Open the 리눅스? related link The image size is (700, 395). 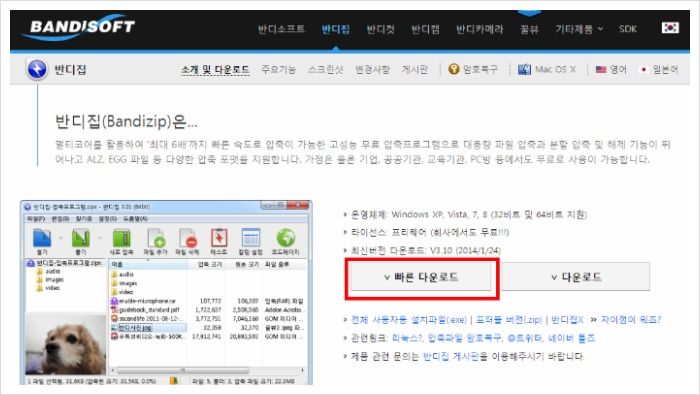coord(407,338)
